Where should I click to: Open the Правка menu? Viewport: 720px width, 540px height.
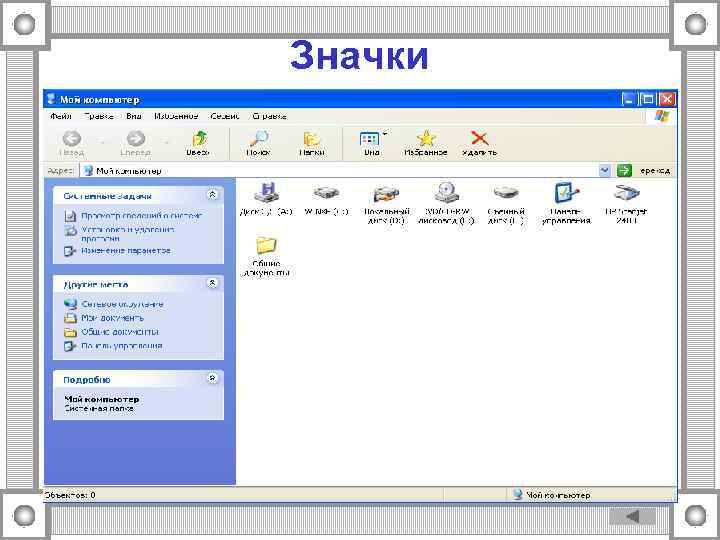click(x=99, y=117)
